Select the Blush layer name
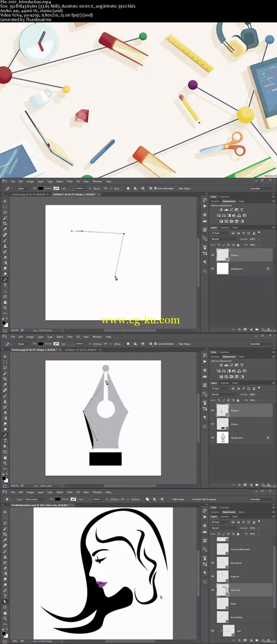Viewport: 277px width, 644px height. [233, 603]
